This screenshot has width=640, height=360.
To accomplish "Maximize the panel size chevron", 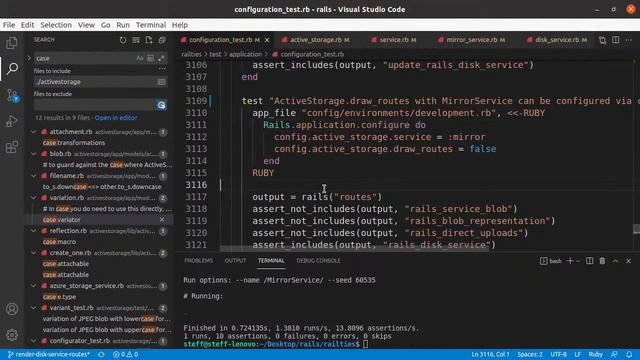I will pos(616,261).
